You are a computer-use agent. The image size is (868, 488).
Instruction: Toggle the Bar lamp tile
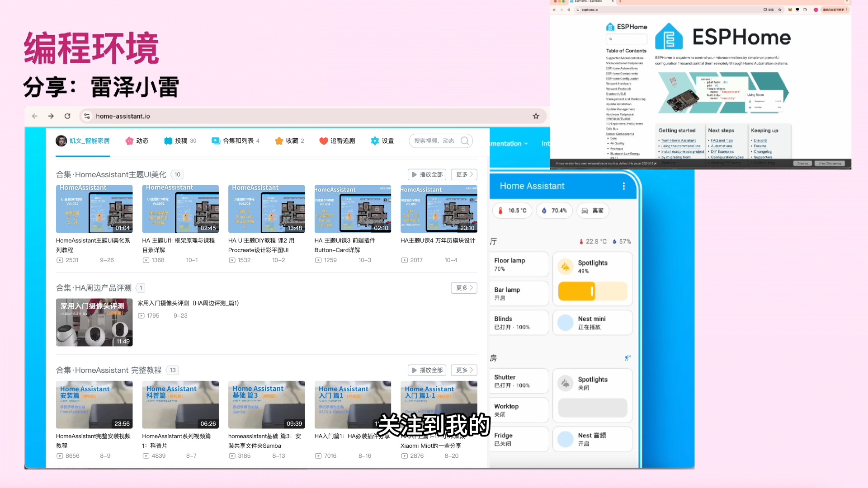pyautogui.click(x=518, y=293)
